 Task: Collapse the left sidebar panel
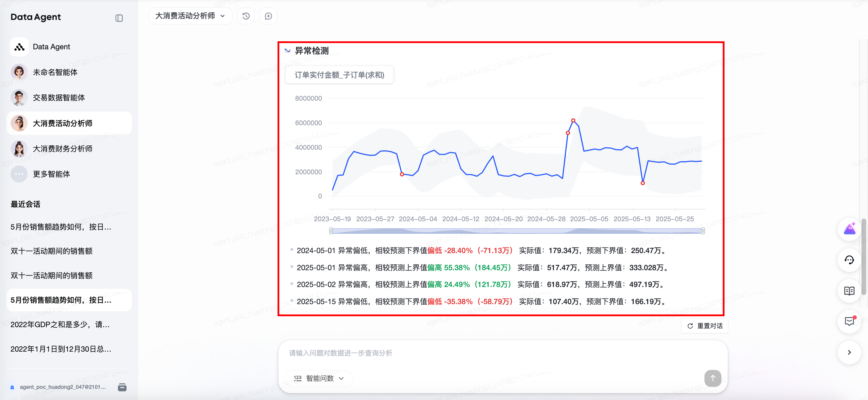click(119, 18)
